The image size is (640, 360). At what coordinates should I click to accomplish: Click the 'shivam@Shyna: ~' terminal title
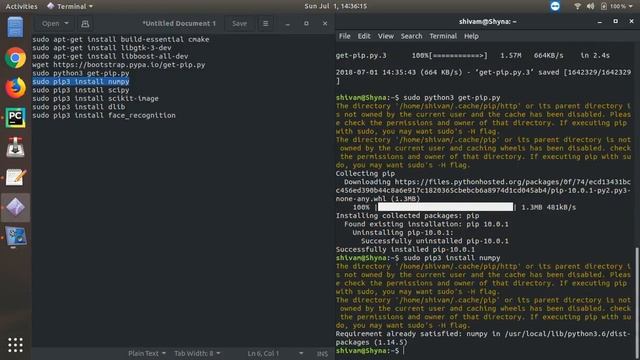click(x=487, y=22)
